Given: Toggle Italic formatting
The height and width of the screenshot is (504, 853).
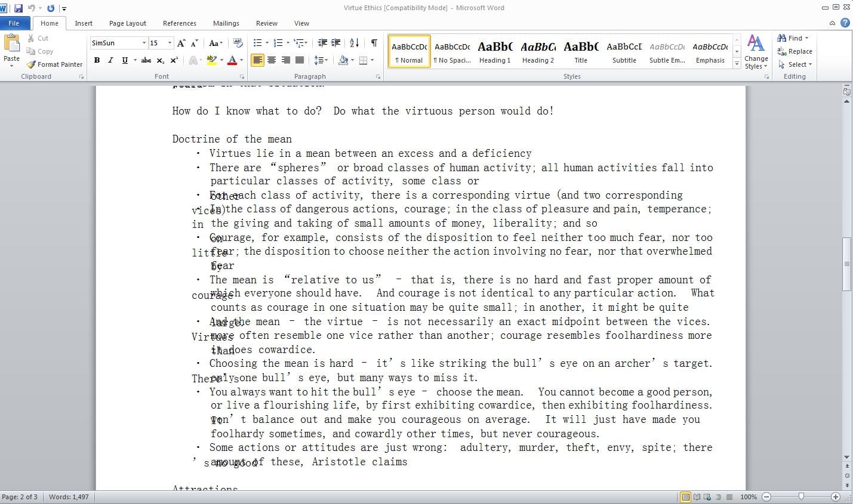Looking at the screenshot, I should pyautogui.click(x=110, y=60).
